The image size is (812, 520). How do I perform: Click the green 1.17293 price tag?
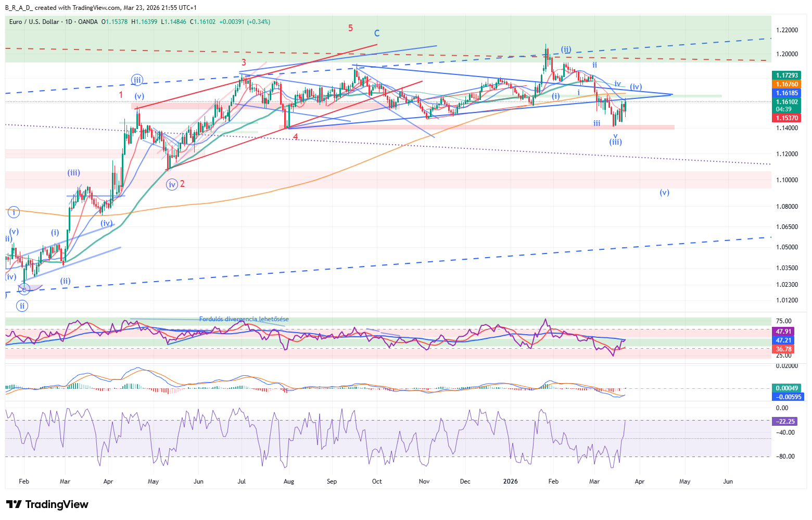pos(786,75)
